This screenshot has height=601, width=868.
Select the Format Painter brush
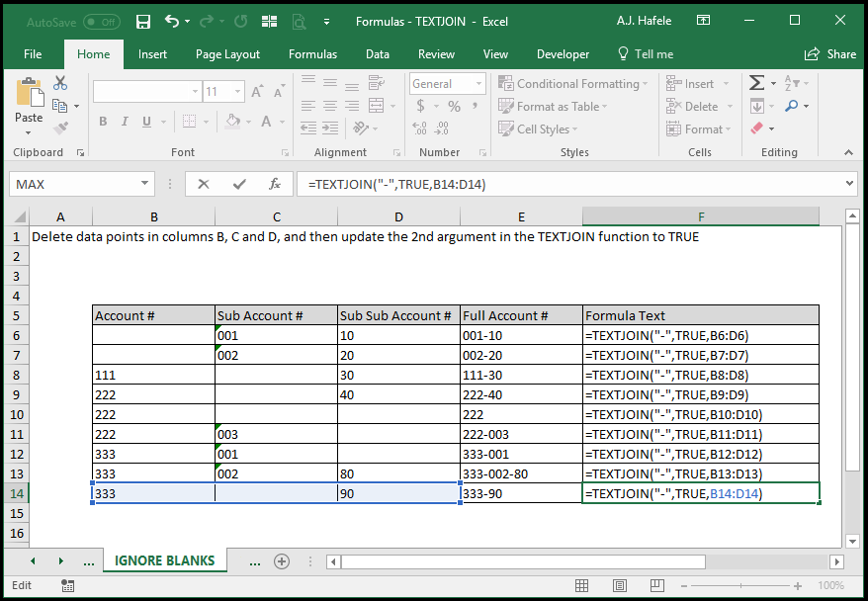coord(60,129)
